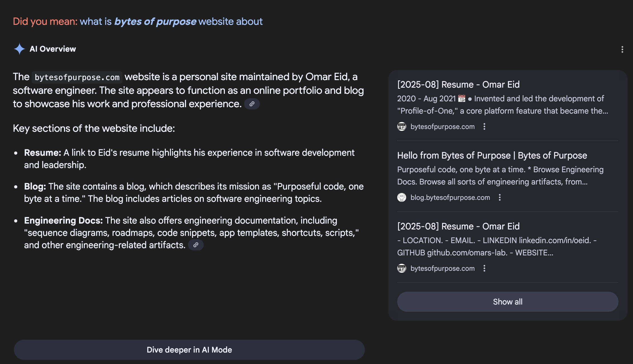
Task: Click the AI Overview sparkle icon
Action: click(x=20, y=49)
